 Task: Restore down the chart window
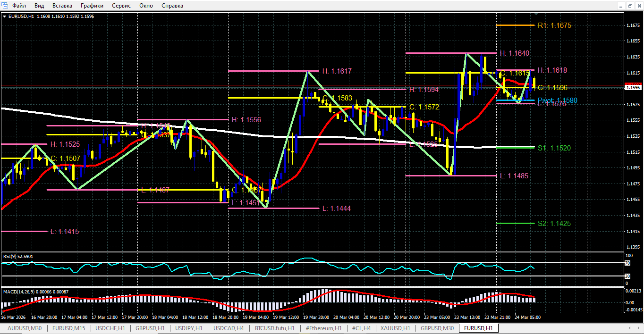[630, 5]
